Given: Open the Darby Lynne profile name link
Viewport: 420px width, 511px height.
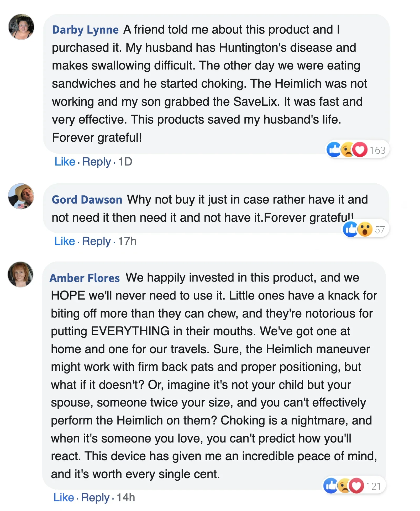Looking at the screenshot, I should click(85, 30).
